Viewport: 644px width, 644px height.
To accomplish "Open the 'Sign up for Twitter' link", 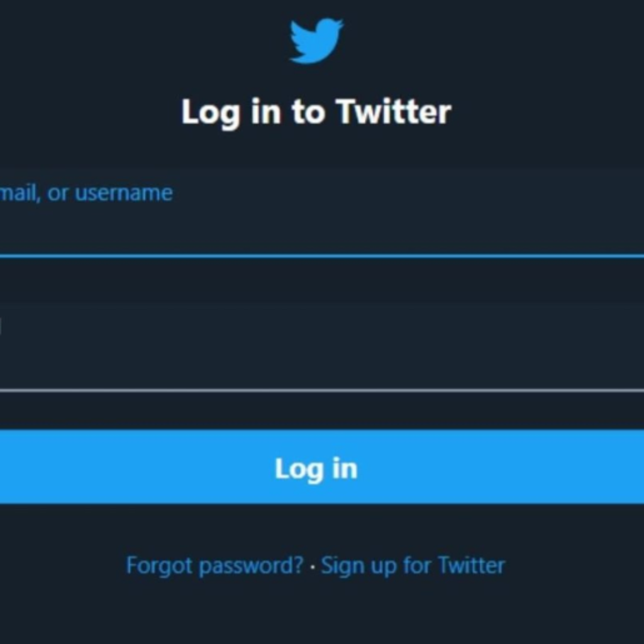I will [x=413, y=565].
